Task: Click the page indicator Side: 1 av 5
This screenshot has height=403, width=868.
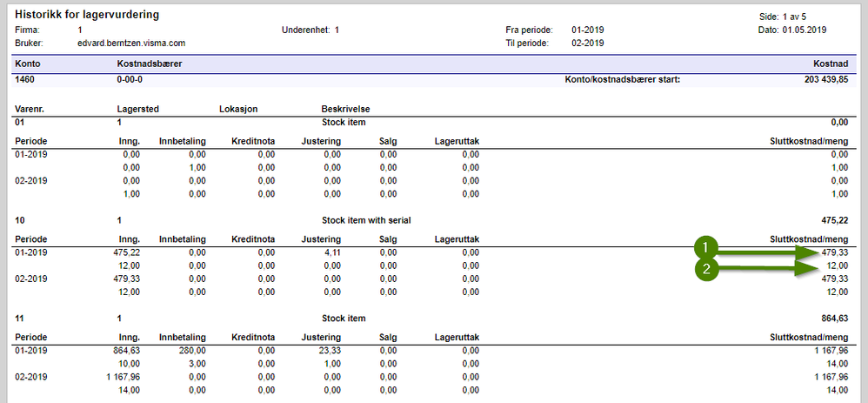Action: coord(782,17)
